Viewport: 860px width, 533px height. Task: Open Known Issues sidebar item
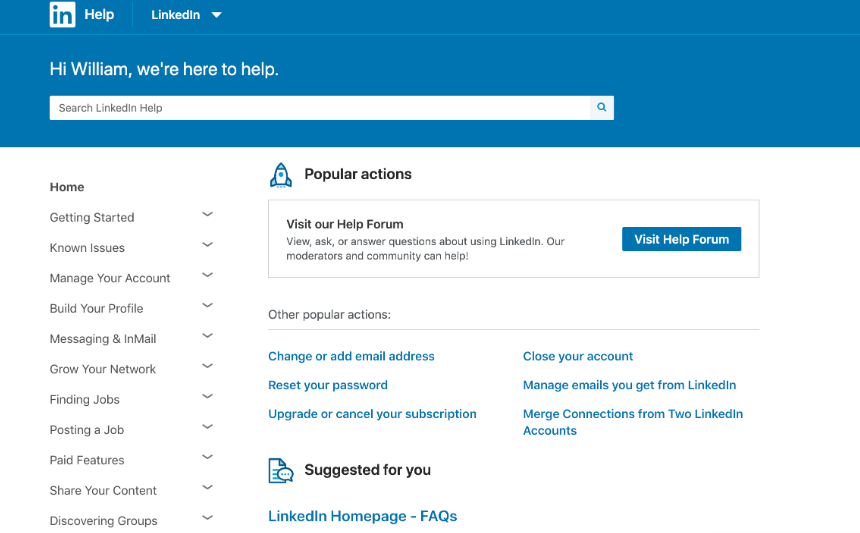click(87, 248)
